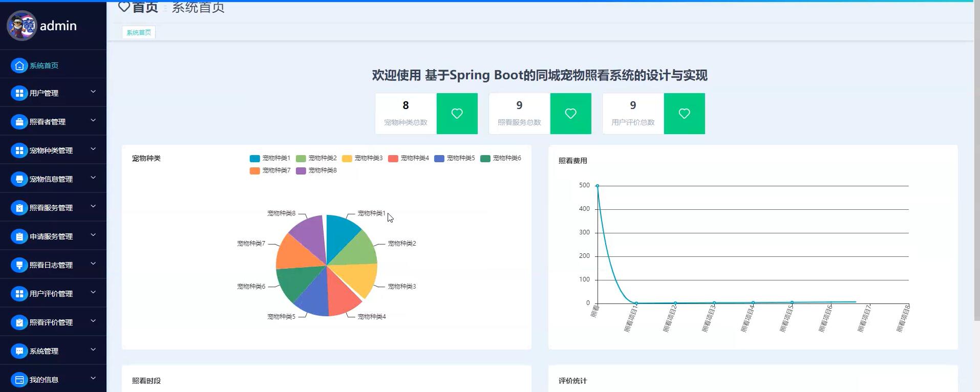Click the 照看服务总数 statistic card text

pos(519,122)
